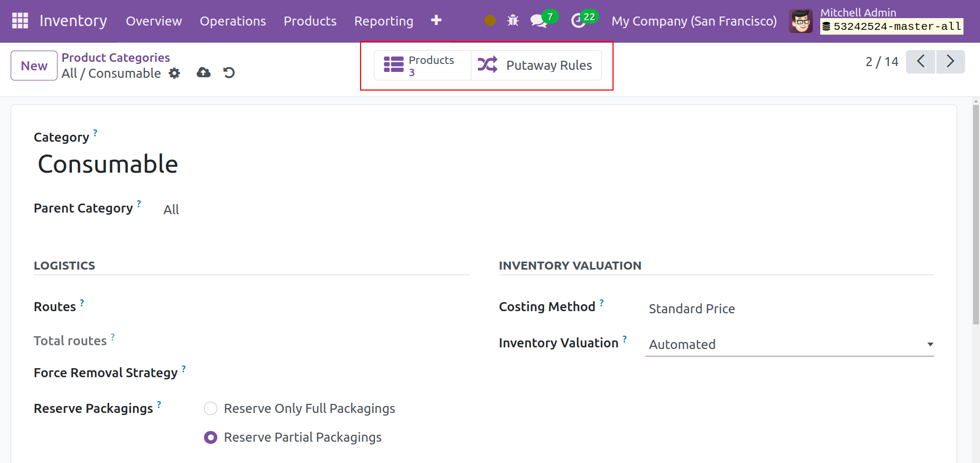Open the Reporting menu
The image size is (980, 463).
[x=383, y=21]
